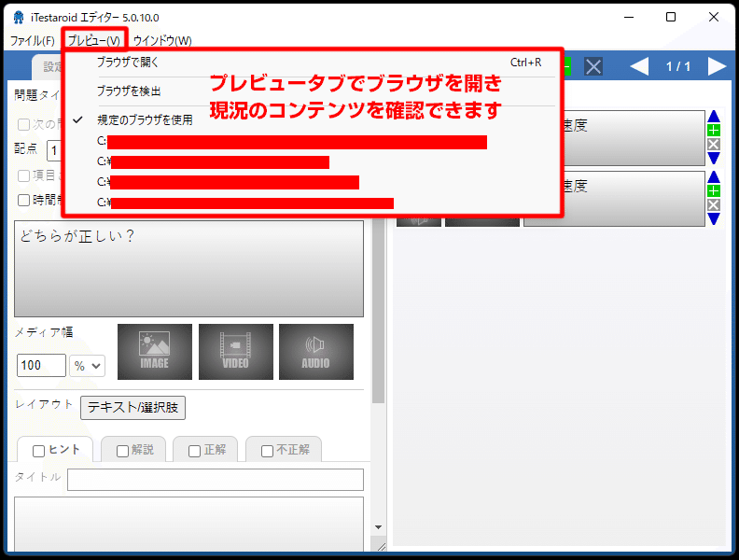Maximize the iTestaroid editor window
The height and width of the screenshot is (560, 739).
[671, 17]
